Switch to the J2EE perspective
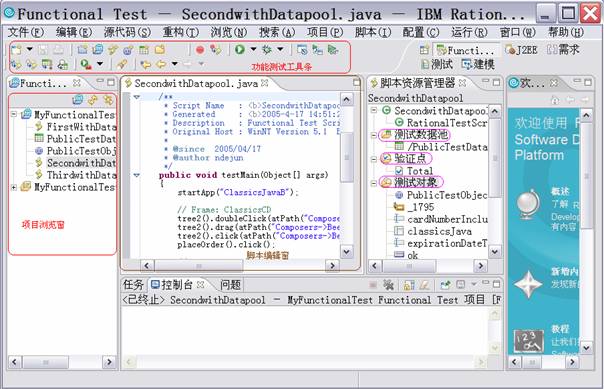 (521, 50)
